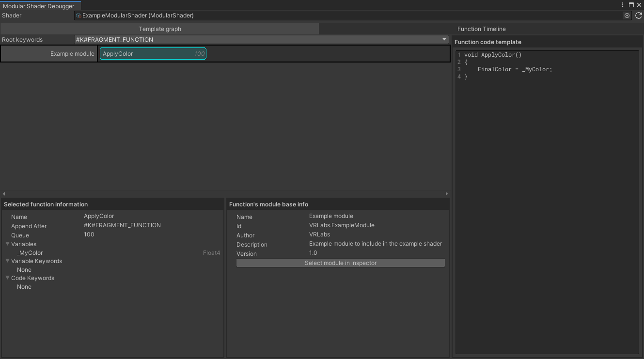The width and height of the screenshot is (644, 359).
Task: Click the ApplyColor name value in function information
Action: click(99, 216)
